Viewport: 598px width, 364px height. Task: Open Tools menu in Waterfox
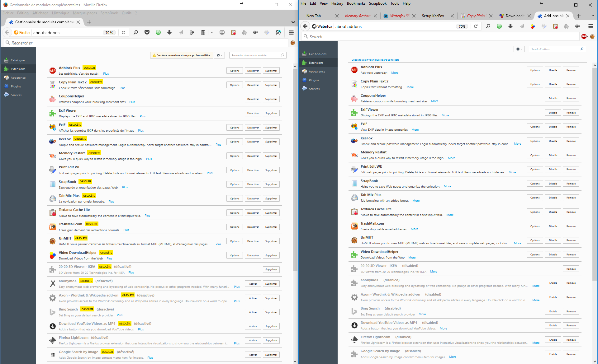(x=394, y=3)
